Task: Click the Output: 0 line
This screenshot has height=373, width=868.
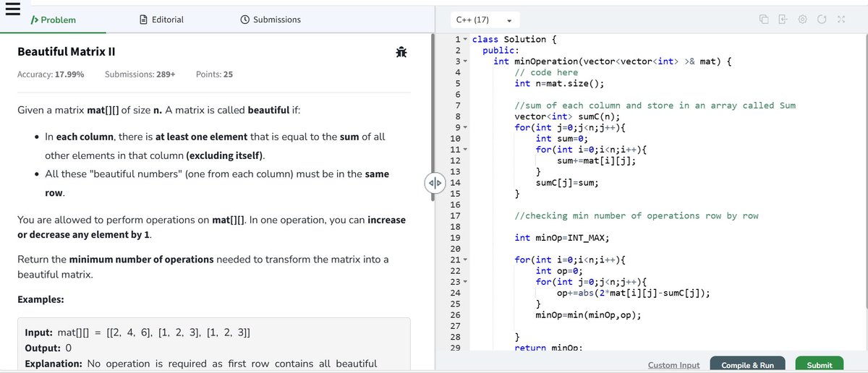Action: (x=48, y=348)
